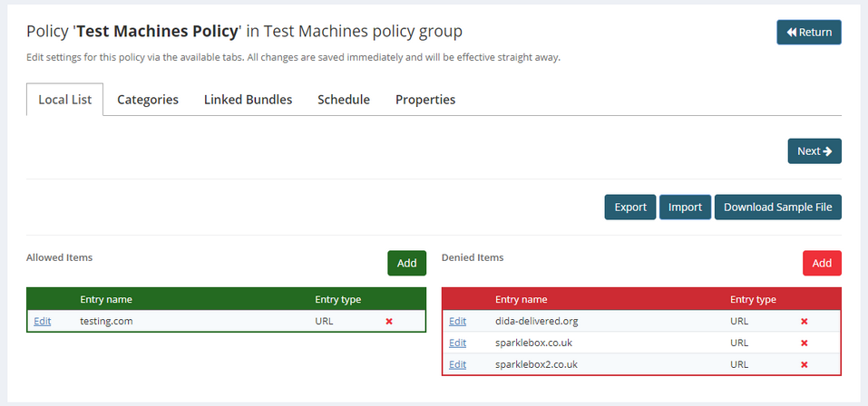
Task: Delete sparklebox.co.uk via red X icon
Action: click(x=804, y=343)
